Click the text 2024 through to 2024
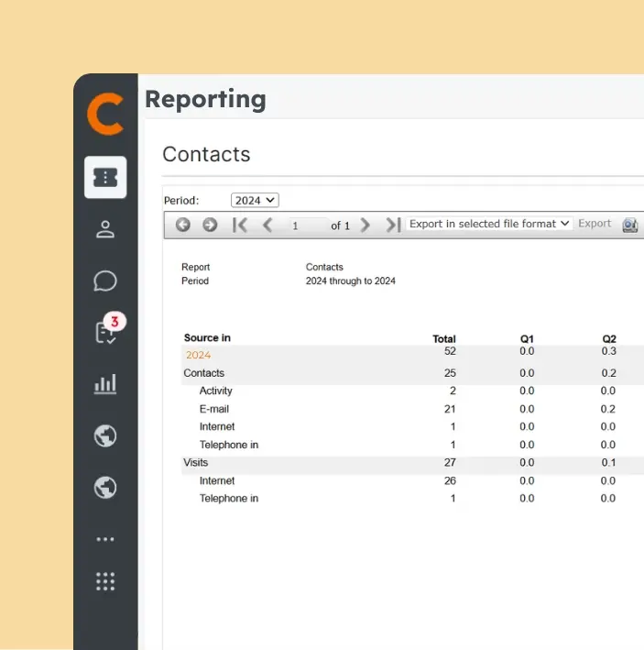Screen dimensions: 644x650 [350, 281]
